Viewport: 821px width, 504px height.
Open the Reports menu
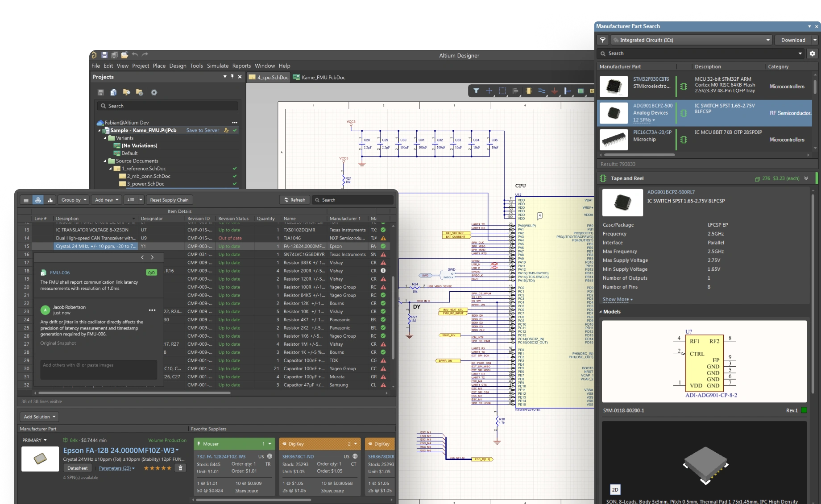pos(241,66)
